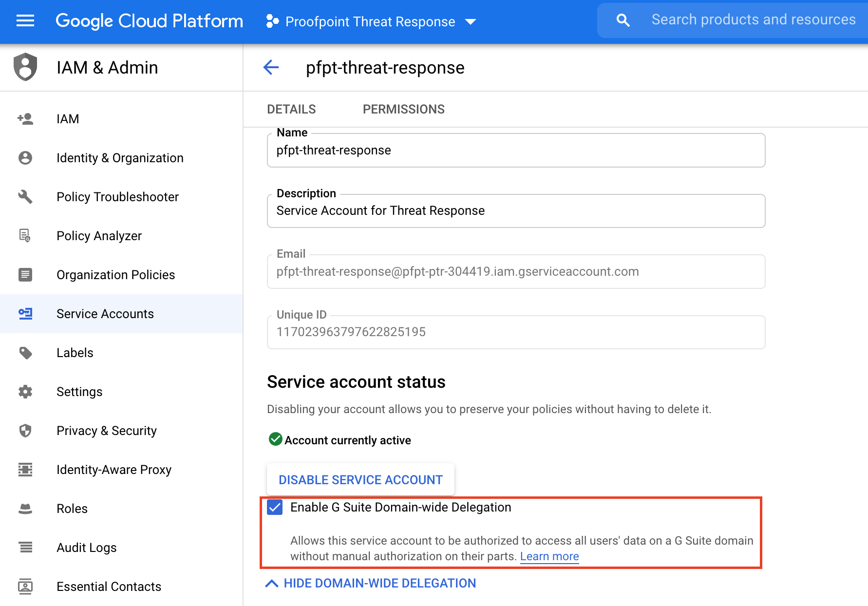Uncheck Enable G Suite Domain-wide Delegation
868x606 pixels.
[x=275, y=508]
